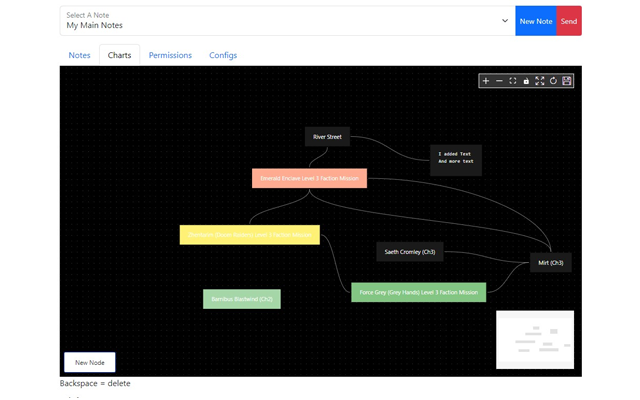Select the Emerald Enclave Level 3 node
640x400 pixels.
pyautogui.click(x=309, y=178)
